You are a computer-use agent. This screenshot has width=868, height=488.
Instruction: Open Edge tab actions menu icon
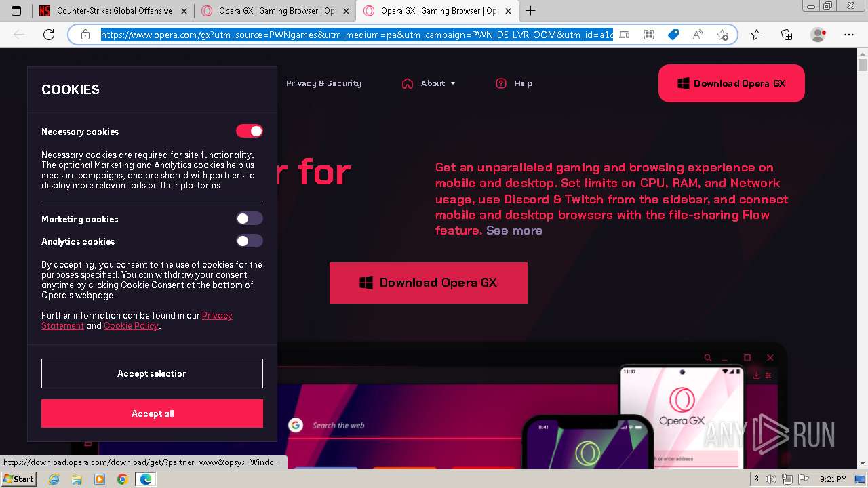click(x=16, y=11)
